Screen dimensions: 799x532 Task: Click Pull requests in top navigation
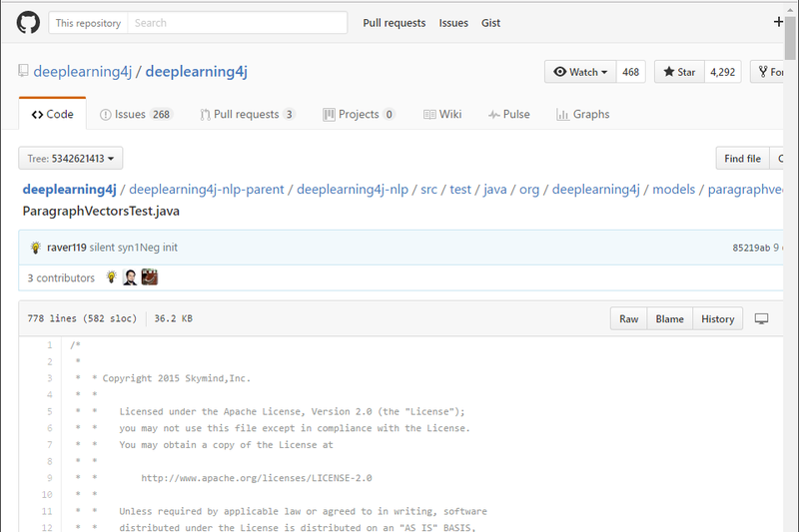click(x=394, y=23)
